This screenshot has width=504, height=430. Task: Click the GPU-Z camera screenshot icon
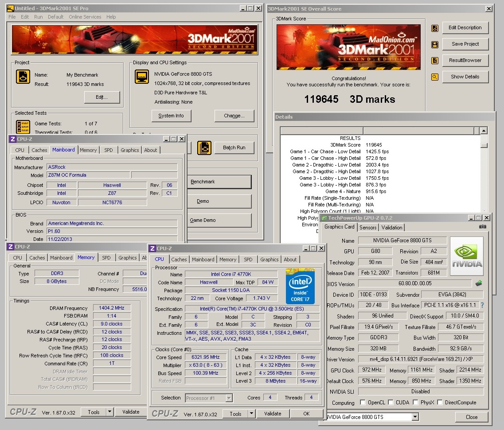tap(482, 227)
